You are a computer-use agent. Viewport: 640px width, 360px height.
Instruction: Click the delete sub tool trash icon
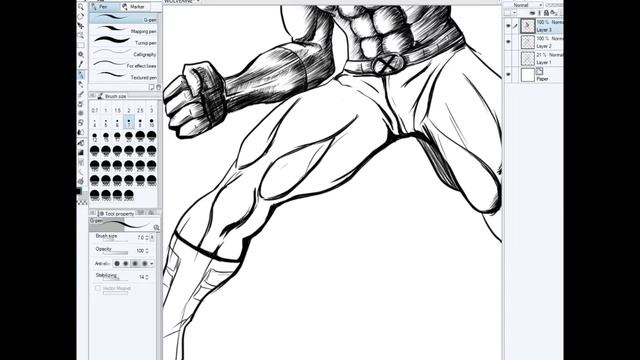[158, 87]
